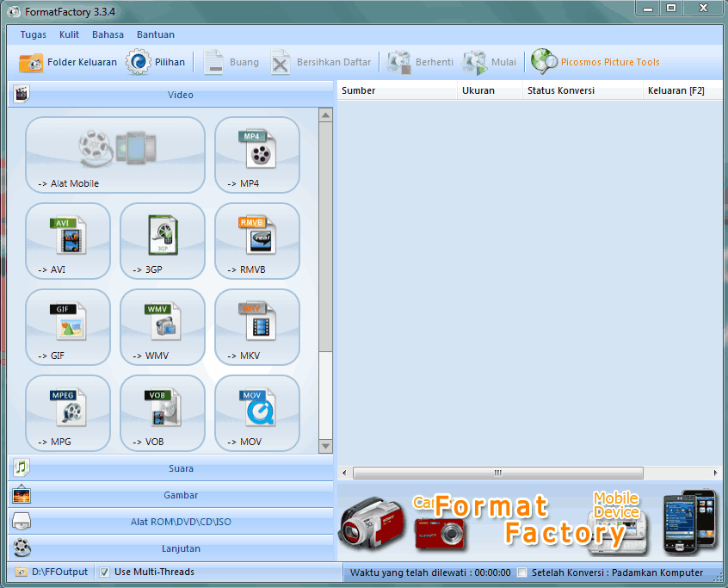Click format list scrollbar down arrow
The width and height of the screenshot is (728, 588).
coord(325,446)
